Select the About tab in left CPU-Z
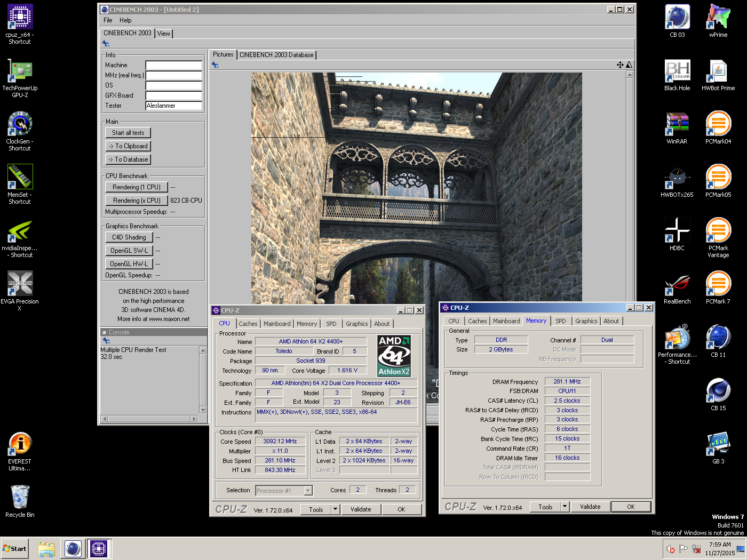 coord(382,324)
